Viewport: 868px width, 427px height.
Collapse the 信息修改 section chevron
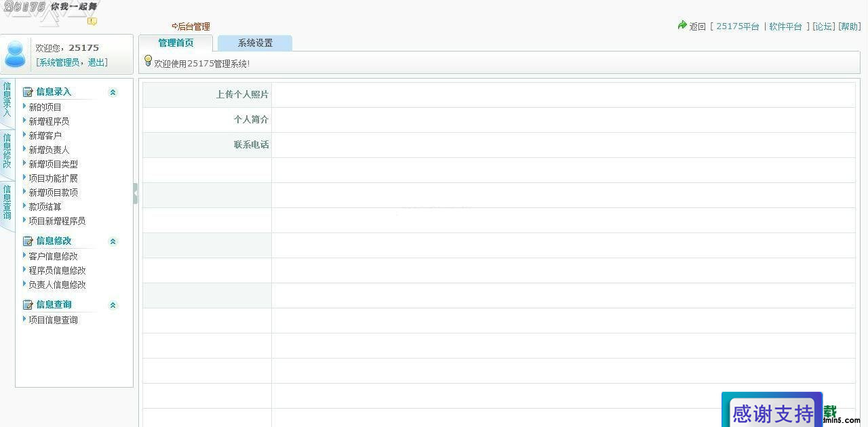113,241
